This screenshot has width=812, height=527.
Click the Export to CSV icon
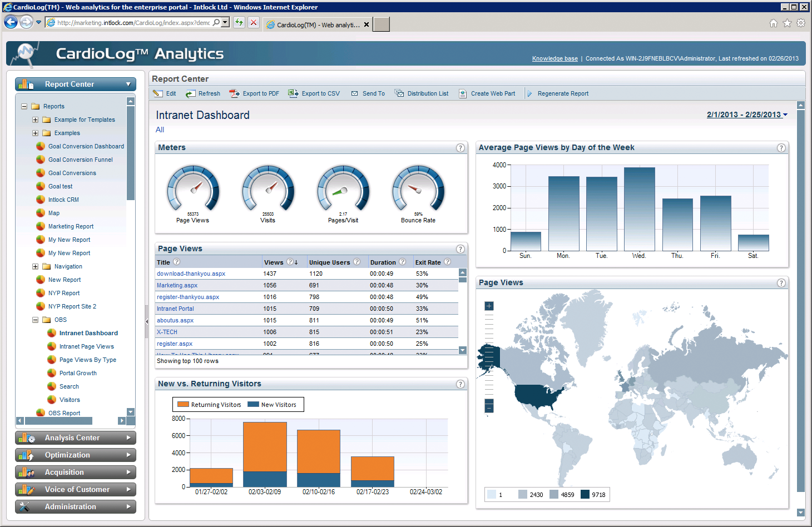[293, 93]
